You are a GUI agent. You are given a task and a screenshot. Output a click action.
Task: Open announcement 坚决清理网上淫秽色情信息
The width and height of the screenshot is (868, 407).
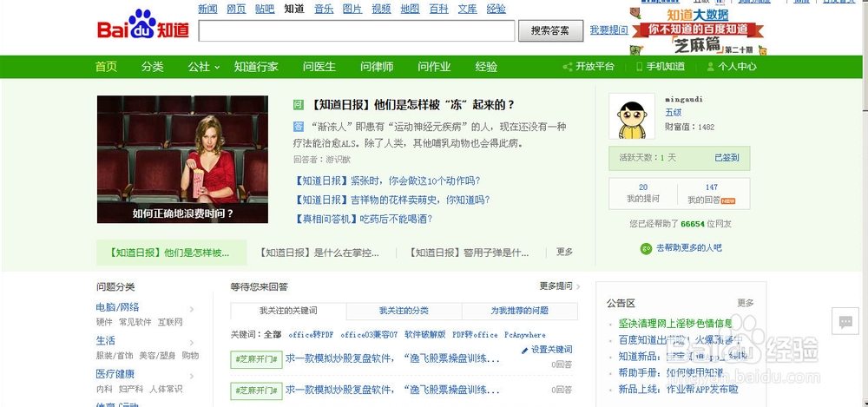pos(675,324)
